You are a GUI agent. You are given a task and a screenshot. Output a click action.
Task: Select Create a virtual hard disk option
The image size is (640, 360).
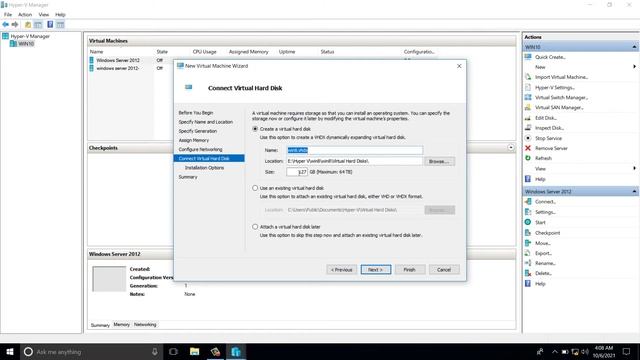(255, 129)
